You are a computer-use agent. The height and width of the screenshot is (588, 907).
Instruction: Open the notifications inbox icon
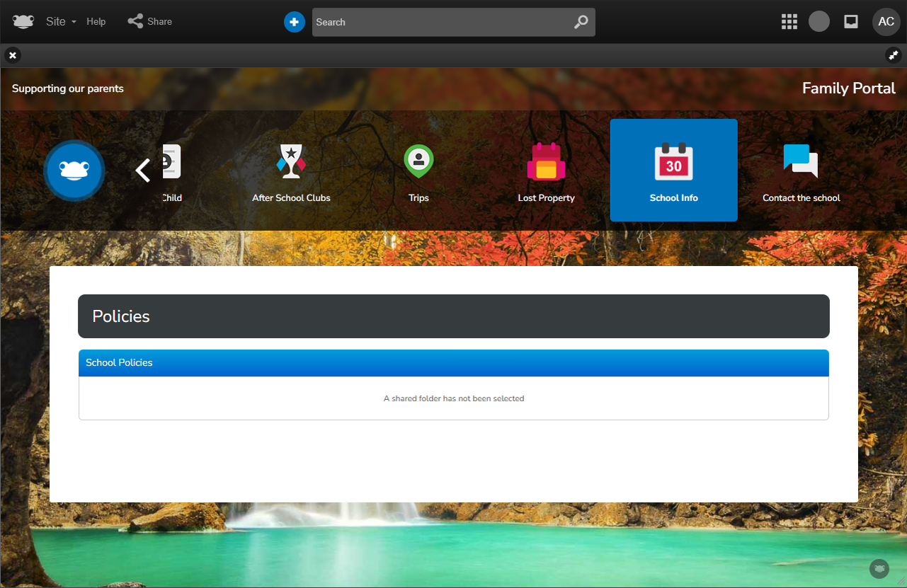pos(851,22)
